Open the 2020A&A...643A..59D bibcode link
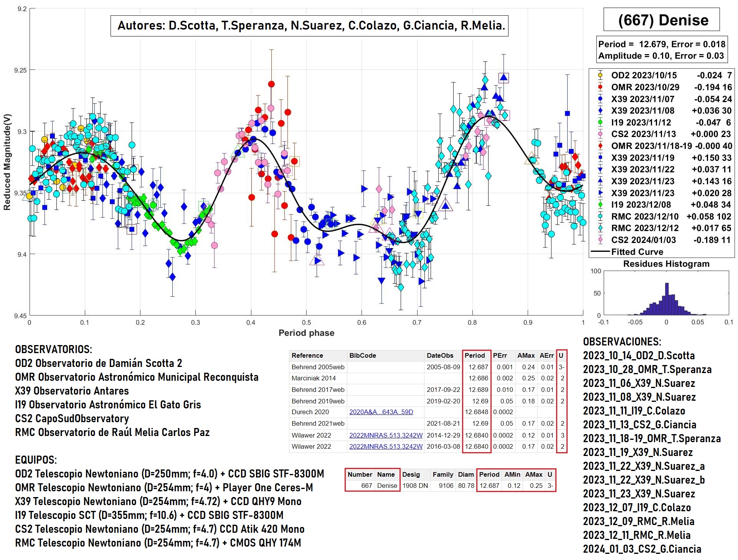 click(x=381, y=412)
